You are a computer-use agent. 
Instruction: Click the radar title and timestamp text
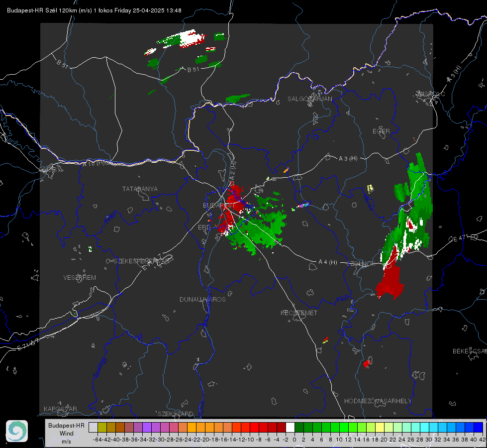94,10
